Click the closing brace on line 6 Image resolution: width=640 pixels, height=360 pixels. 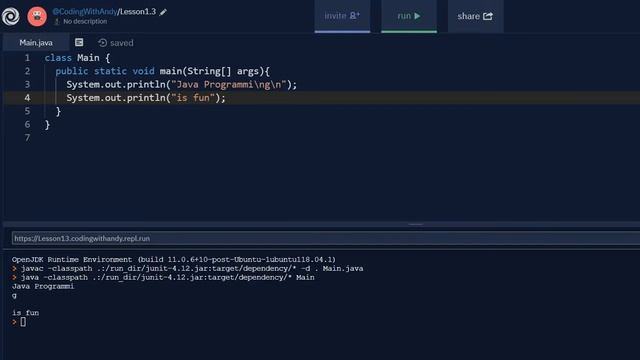[x=47, y=124]
